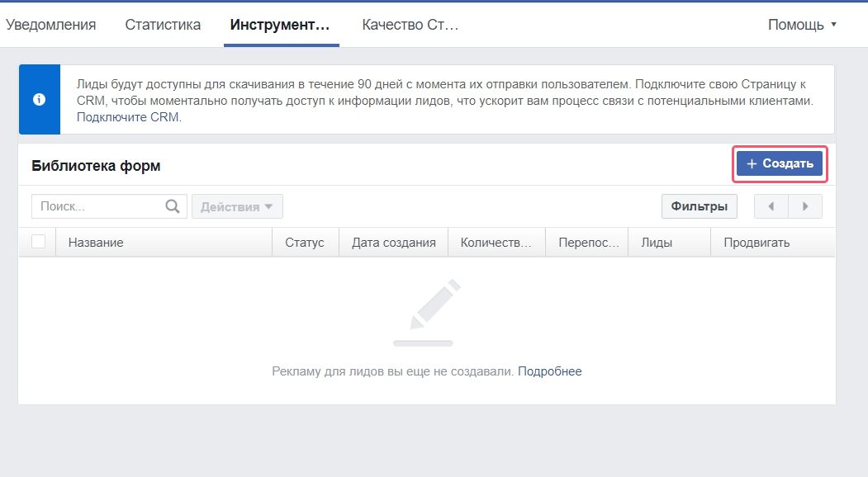
Task: Click the Фильтры button
Action: 699,205
